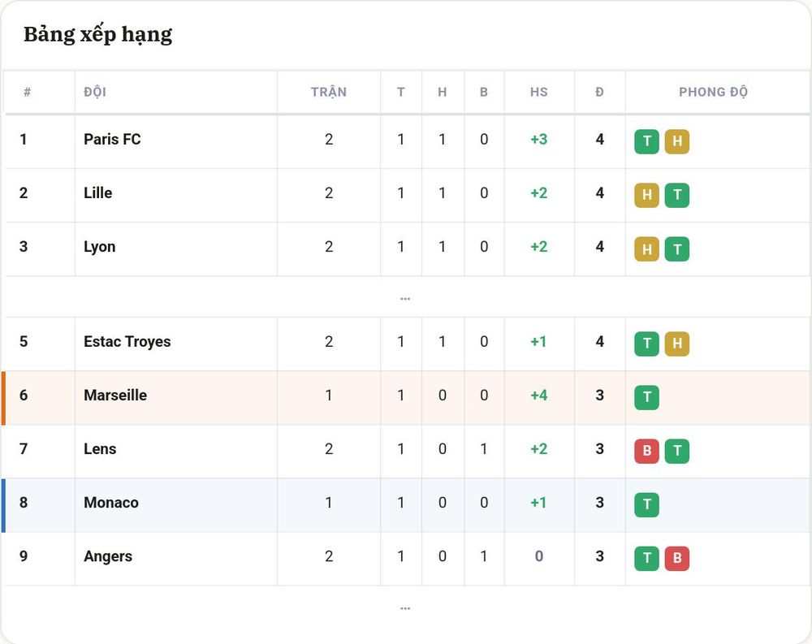Click the Bảng xếp hạng heading
The width and height of the screenshot is (812, 644).
pos(98,35)
